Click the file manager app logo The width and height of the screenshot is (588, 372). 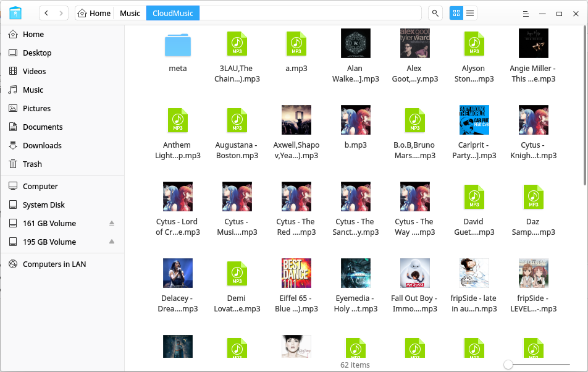[15, 13]
